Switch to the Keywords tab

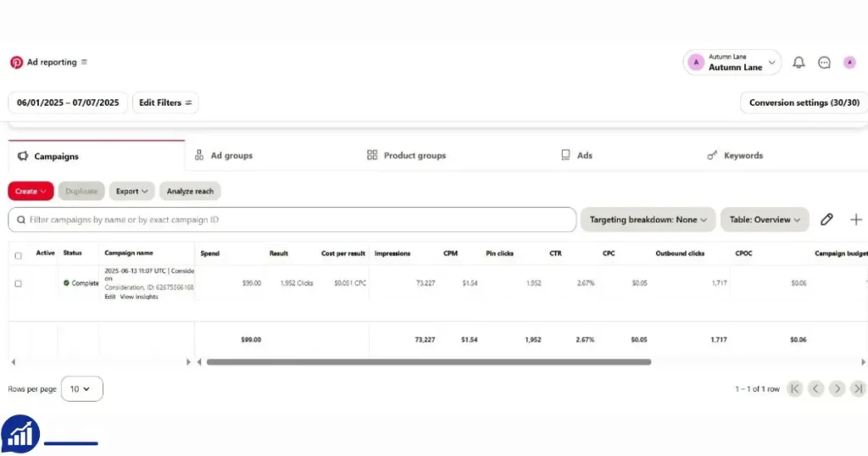click(x=735, y=155)
